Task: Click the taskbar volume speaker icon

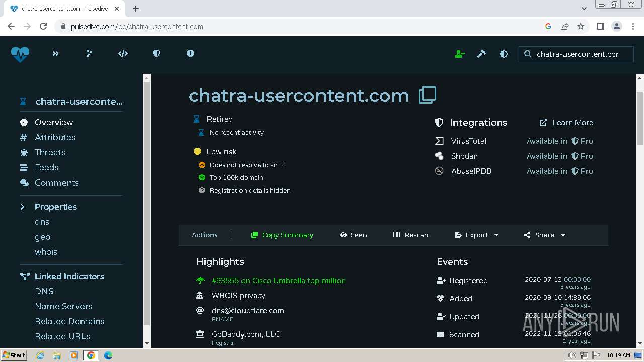Action: click(572, 355)
